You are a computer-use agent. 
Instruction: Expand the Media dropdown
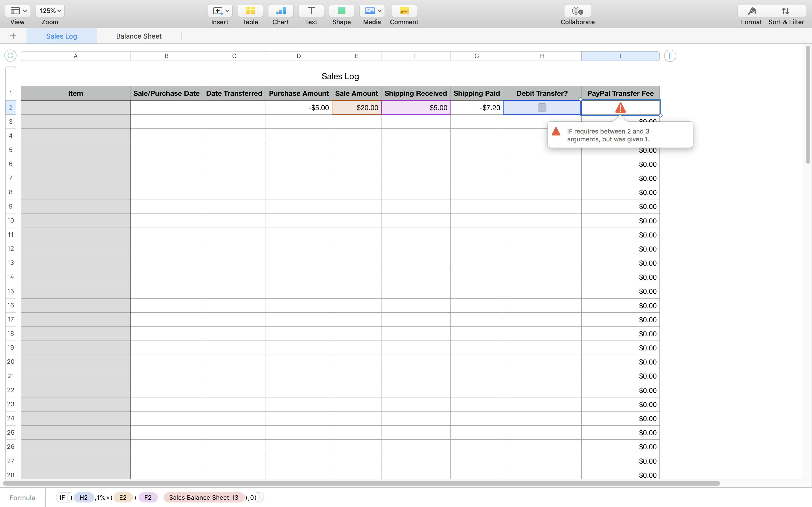[x=372, y=11]
